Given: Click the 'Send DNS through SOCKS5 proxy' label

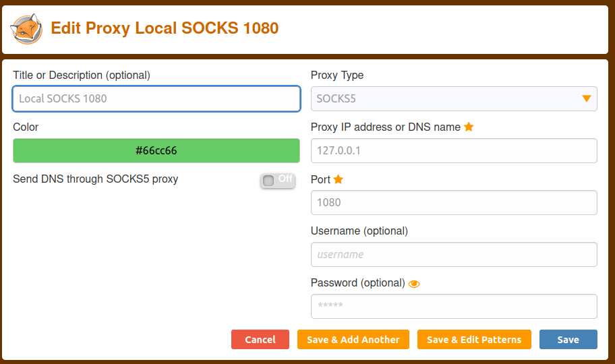Looking at the screenshot, I should [96, 179].
